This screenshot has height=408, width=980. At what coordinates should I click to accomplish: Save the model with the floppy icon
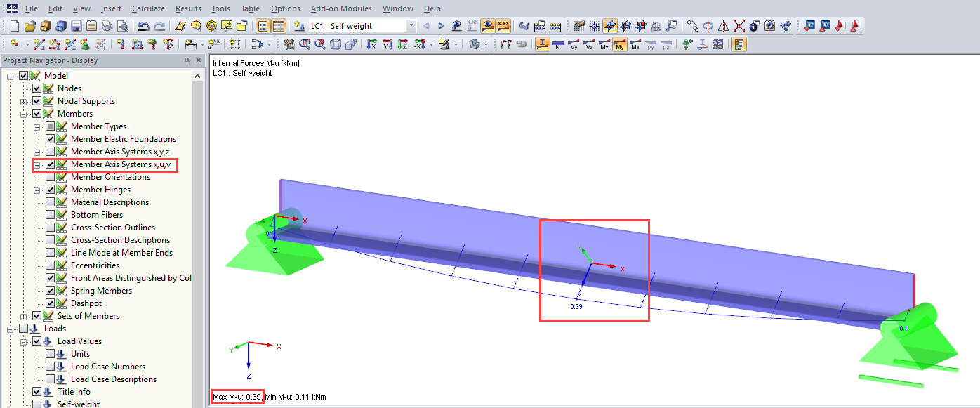click(76, 26)
